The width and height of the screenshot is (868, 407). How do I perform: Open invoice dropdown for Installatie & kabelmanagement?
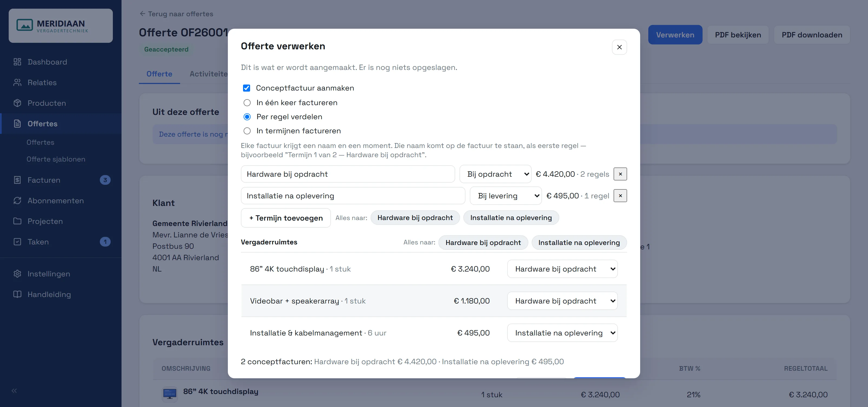point(562,333)
